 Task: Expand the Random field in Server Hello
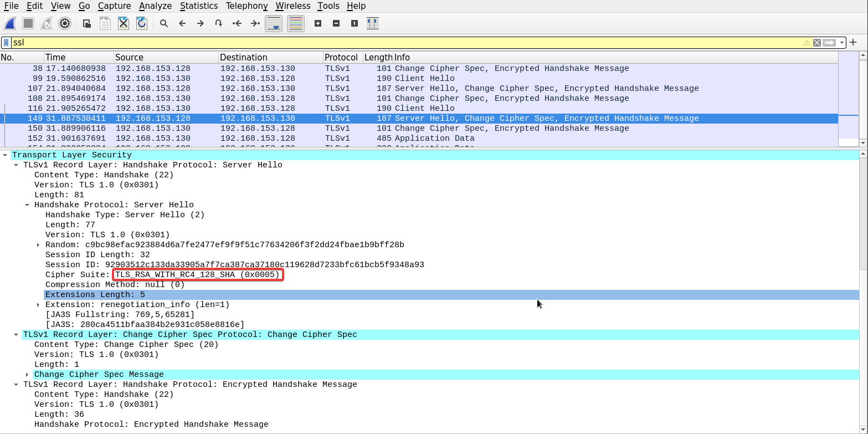pyautogui.click(x=38, y=245)
